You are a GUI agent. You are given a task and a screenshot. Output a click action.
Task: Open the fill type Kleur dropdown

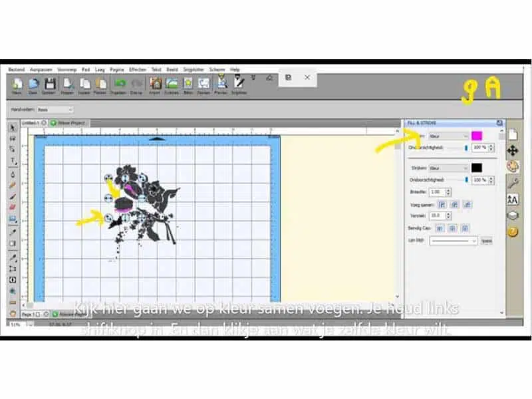coord(448,136)
